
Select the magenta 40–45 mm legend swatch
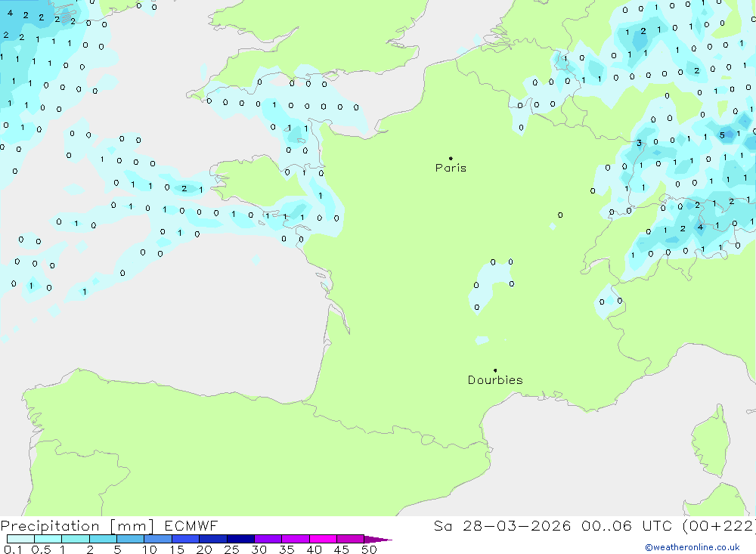point(323,539)
